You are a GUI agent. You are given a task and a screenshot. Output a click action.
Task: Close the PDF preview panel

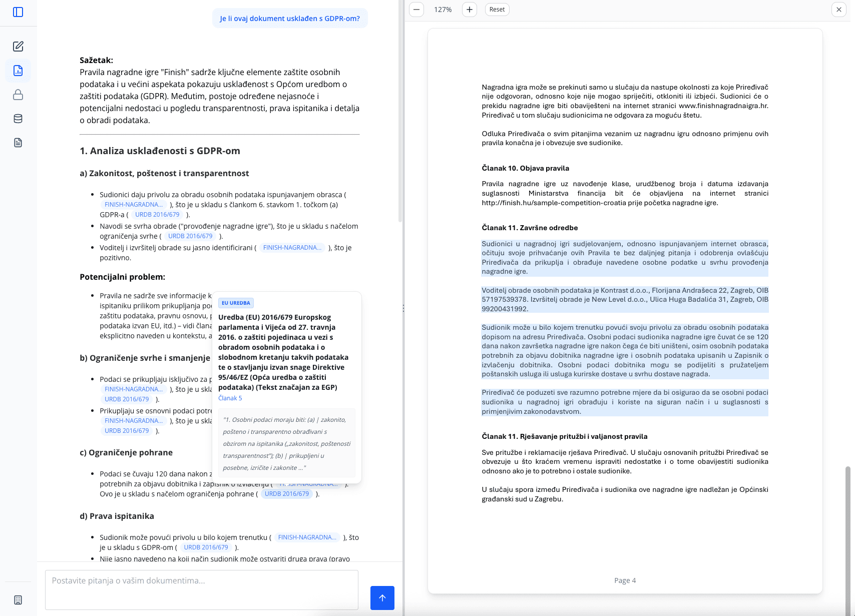click(x=838, y=9)
